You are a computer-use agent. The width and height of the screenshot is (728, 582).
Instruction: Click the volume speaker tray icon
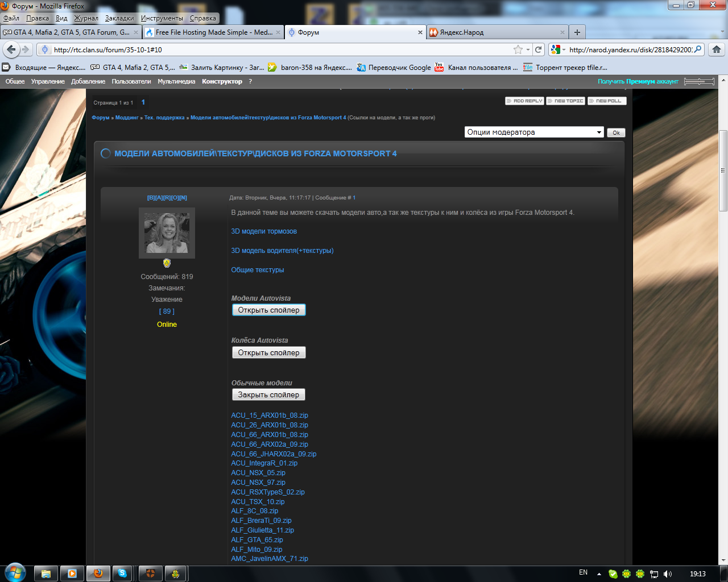click(668, 574)
